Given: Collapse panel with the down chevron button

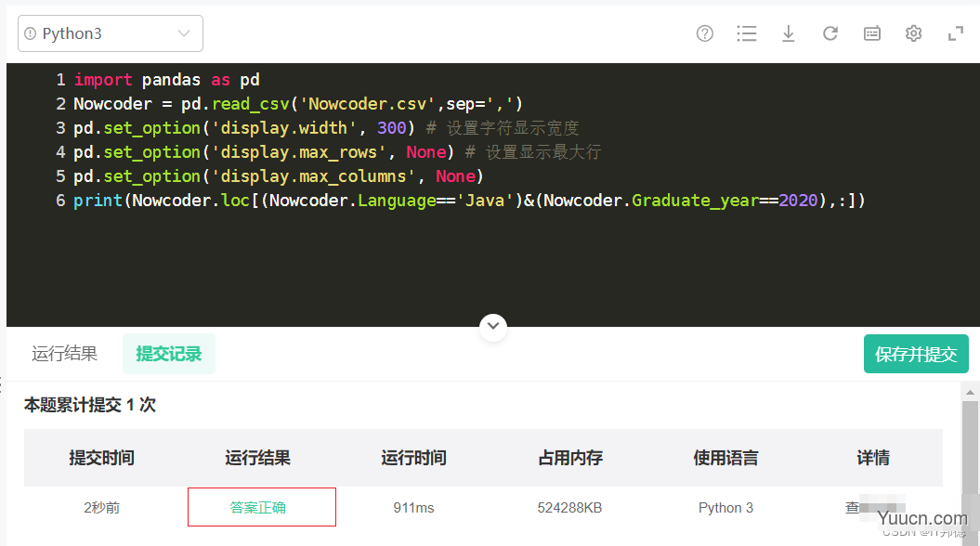Looking at the screenshot, I should [493, 326].
